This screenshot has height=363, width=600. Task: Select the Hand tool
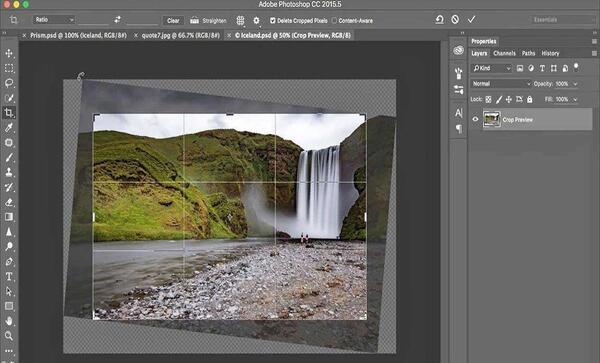click(x=9, y=321)
